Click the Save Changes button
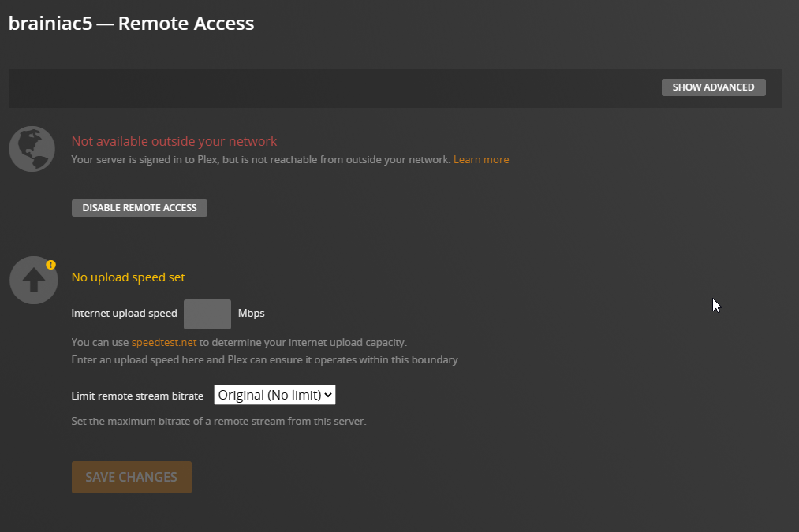The image size is (799, 532). click(x=132, y=478)
